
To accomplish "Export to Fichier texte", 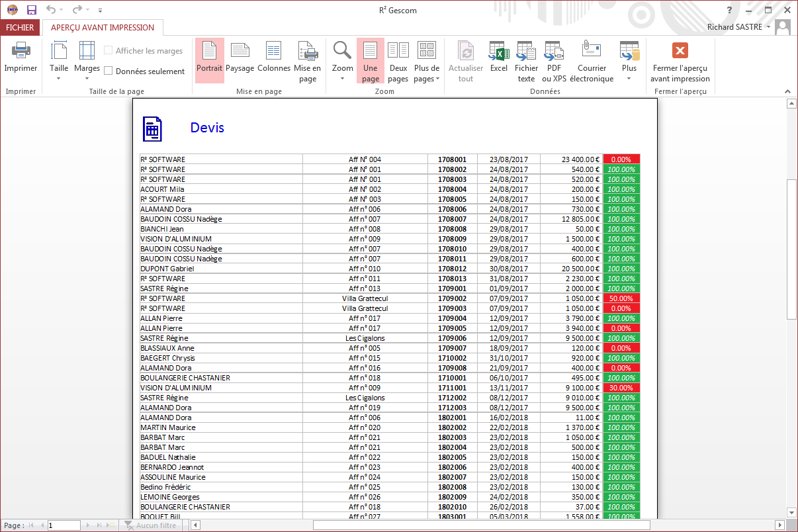I will [527, 60].
